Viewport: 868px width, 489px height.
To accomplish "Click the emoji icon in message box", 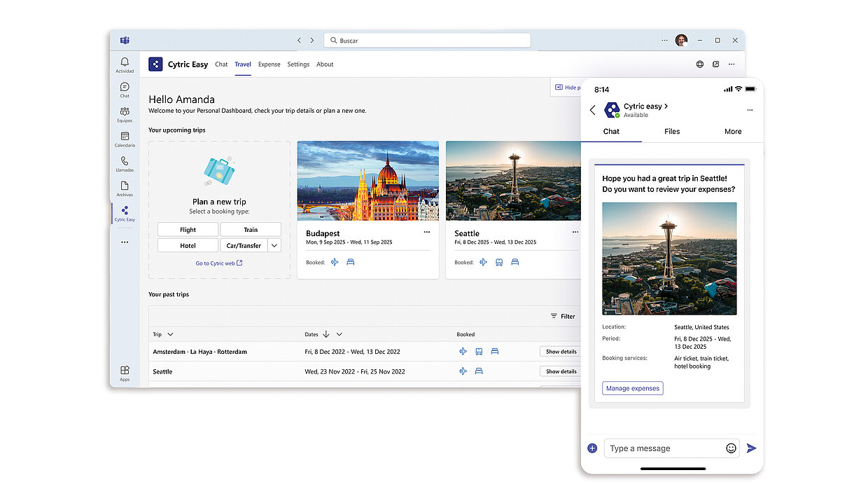I will coord(731,448).
